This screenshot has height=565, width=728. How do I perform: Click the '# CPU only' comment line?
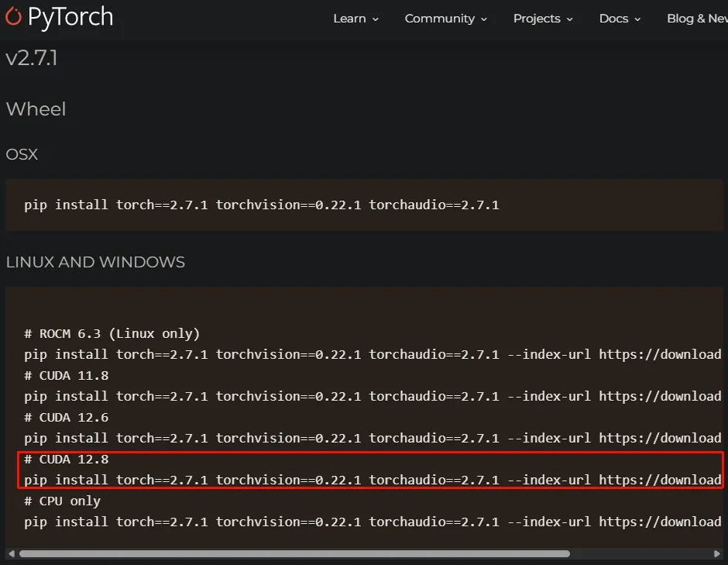pos(62,501)
